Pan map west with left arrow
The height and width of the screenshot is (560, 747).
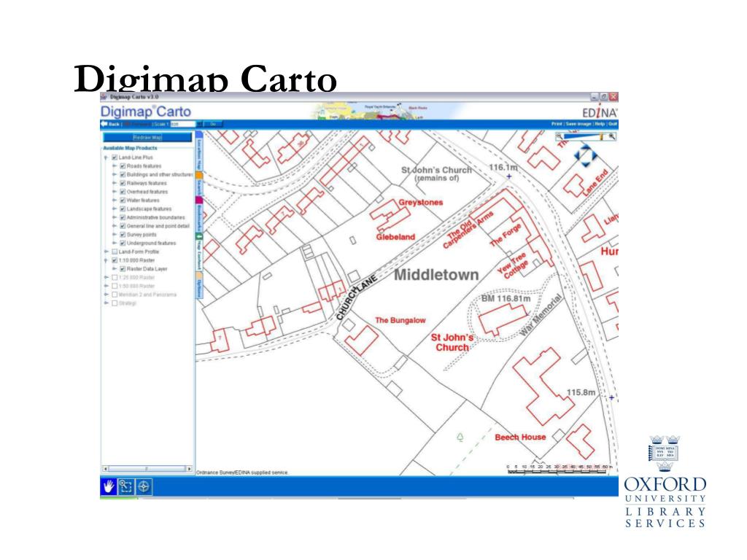pos(578,156)
